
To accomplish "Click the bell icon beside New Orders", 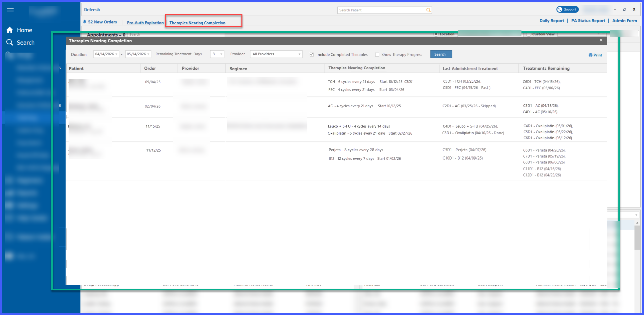I will click(85, 22).
